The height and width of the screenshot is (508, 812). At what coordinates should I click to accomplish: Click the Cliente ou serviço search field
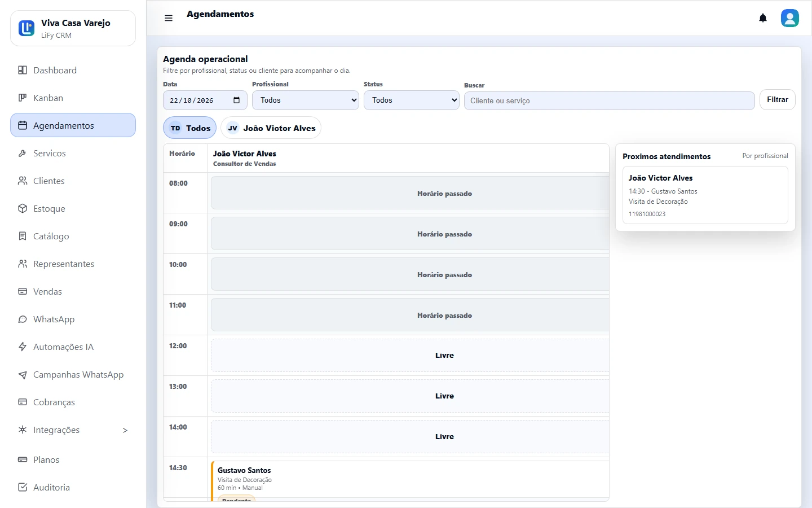pyautogui.click(x=610, y=101)
